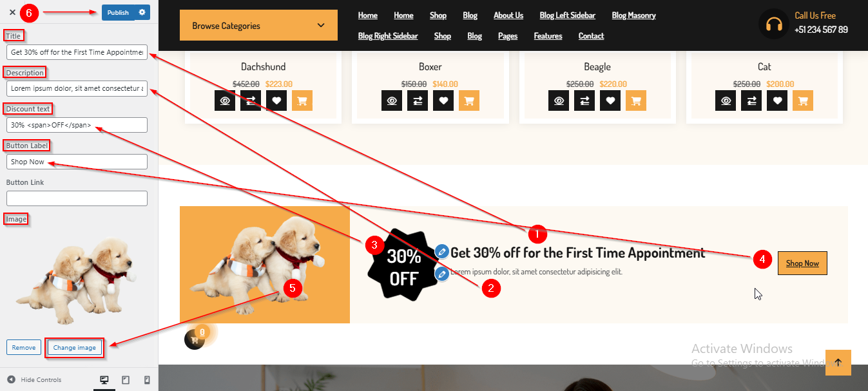The width and height of the screenshot is (868, 391).
Task: Switch to tablet preview mode
Action: coord(126,380)
